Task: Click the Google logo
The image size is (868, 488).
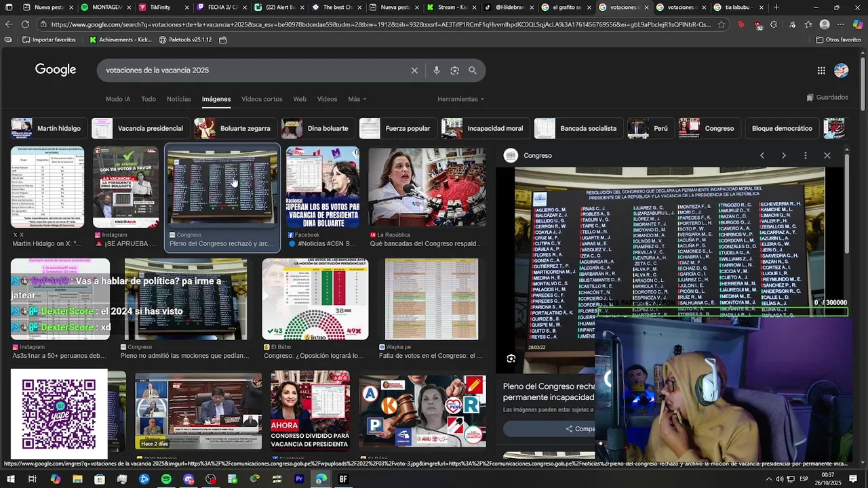Action: (56, 70)
